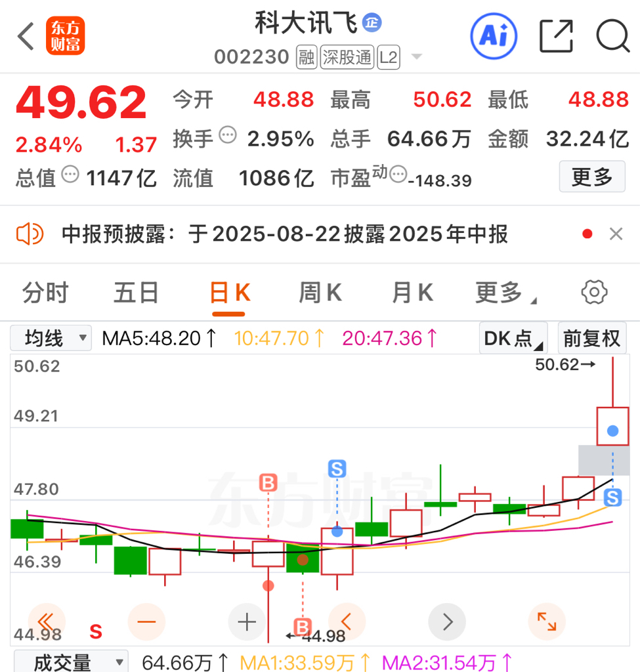Tap the orange MA10 47.70 value

[280, 339]
